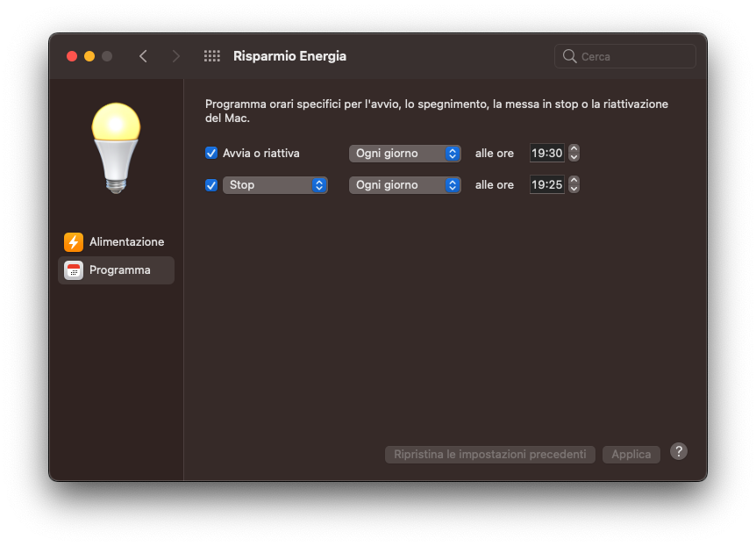
Task: Click the light bulb image
Action: [x=116, y=148]
